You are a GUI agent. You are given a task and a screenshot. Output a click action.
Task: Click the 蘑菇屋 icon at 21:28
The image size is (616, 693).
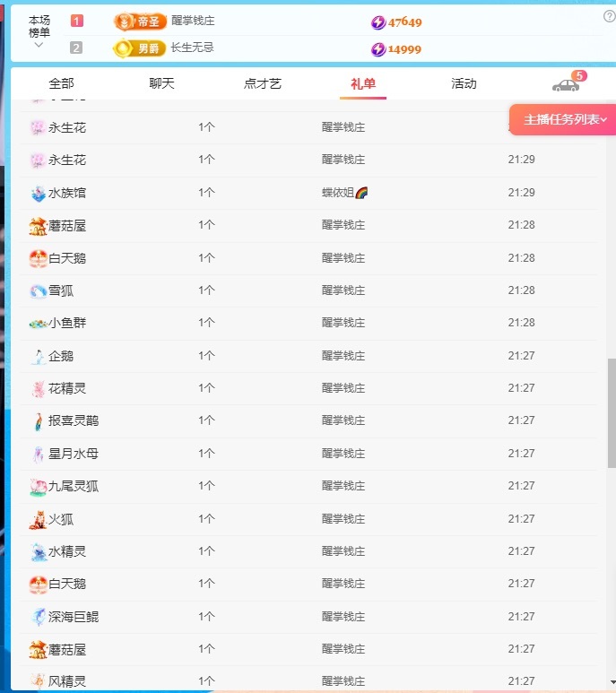38,226
